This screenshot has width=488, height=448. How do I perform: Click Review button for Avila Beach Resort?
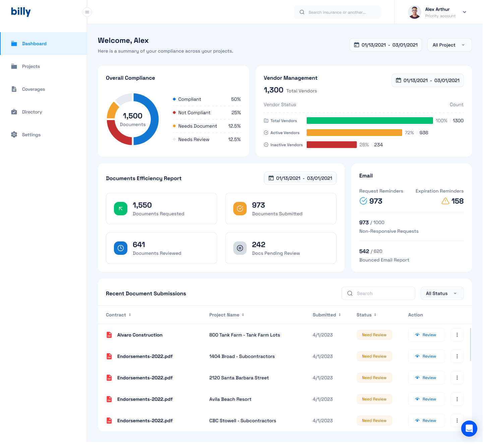tap(426, 399)
